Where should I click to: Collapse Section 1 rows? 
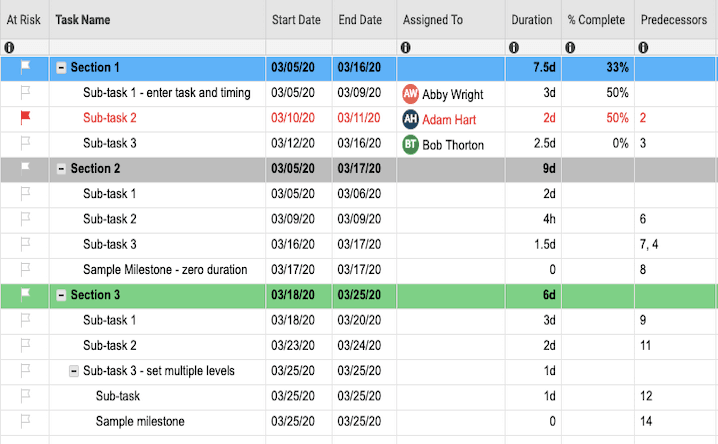61,68
